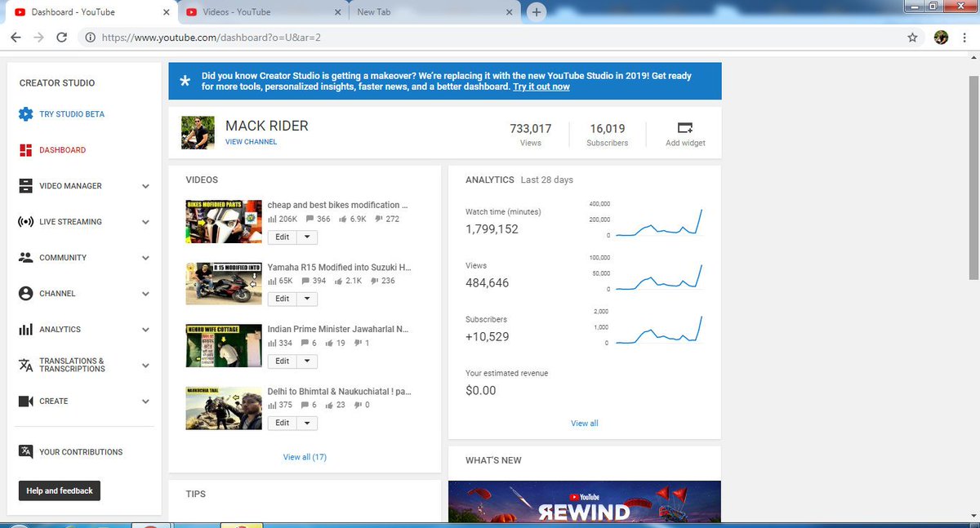
Task: Click the browser back arrow
Action: click(x=16, y=38)
